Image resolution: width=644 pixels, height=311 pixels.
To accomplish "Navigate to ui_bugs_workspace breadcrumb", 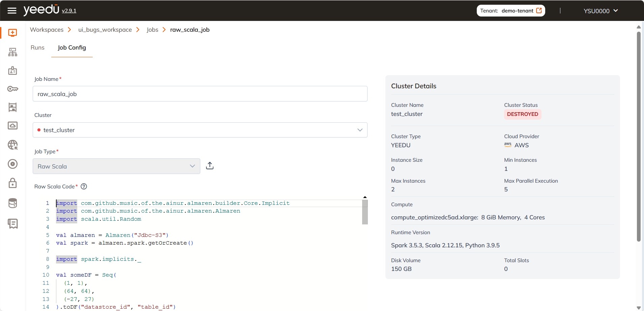I will [105, 30].
